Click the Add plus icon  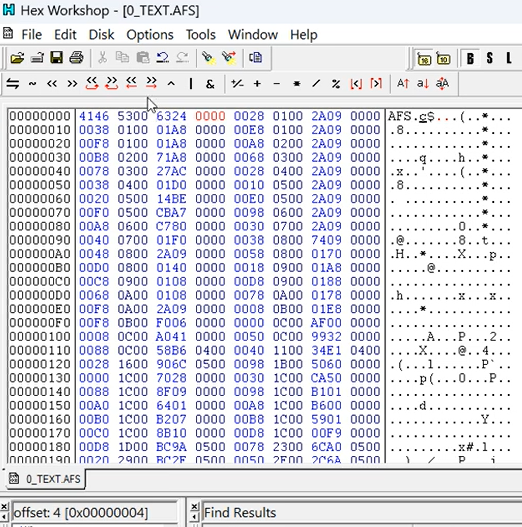click(257, 84)
